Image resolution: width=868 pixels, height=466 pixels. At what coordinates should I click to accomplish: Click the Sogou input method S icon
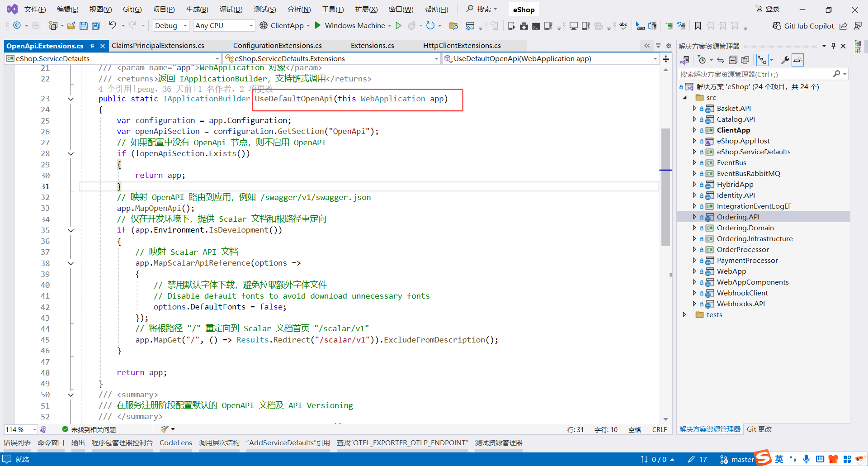click(763, 457)
